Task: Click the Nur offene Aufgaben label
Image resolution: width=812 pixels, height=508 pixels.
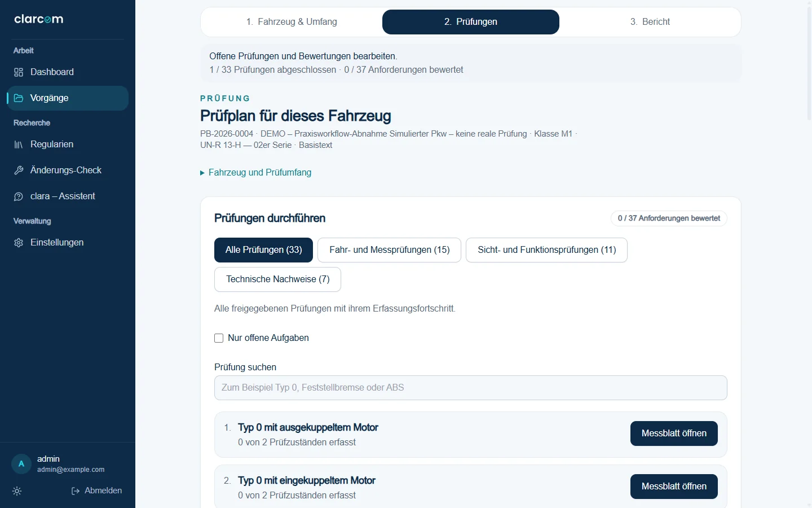Action: 268,338
